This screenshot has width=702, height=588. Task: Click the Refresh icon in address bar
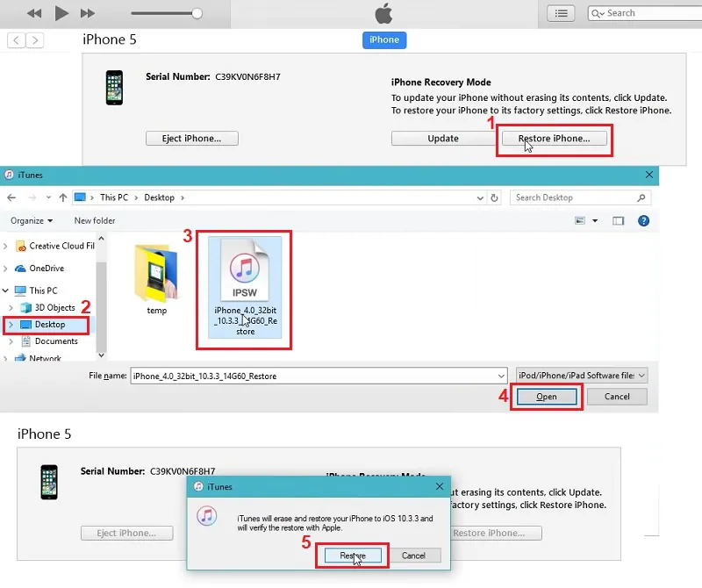coord(494,198)
